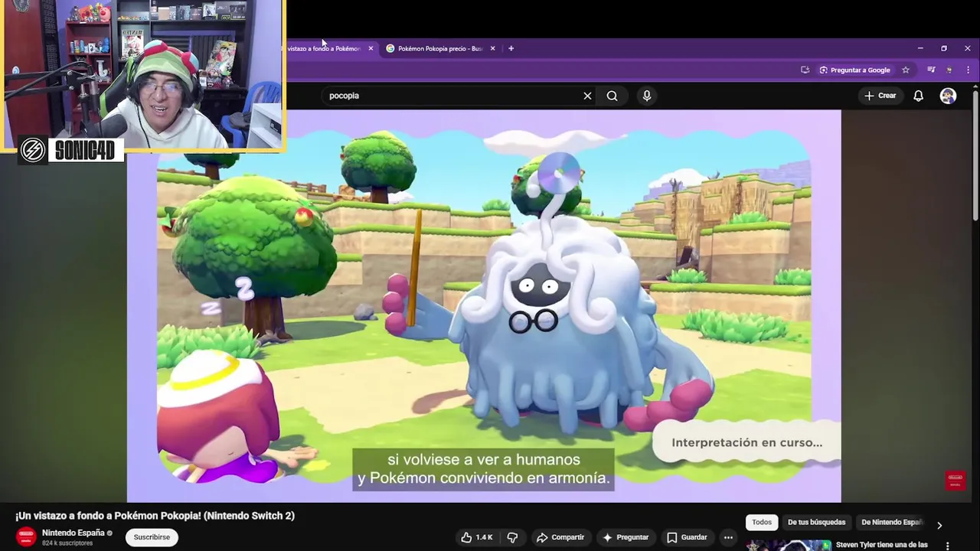Viewport: 980px width, 551px height.
Task: Open the Chrome three-dot menu
Action: click(x=968, y=70)
